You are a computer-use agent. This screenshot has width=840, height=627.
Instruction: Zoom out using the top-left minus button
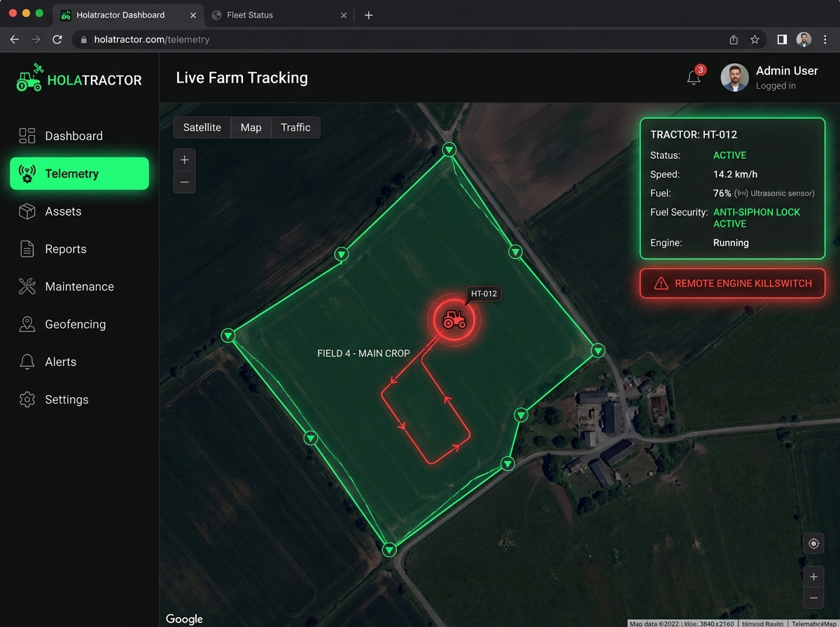pos(185,182)
